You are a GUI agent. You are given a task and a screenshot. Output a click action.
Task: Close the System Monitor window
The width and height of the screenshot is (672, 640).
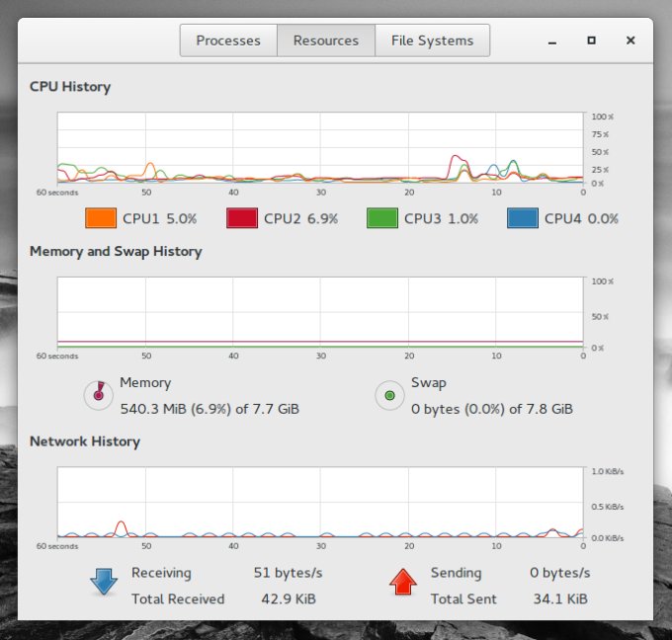(630, 40)
